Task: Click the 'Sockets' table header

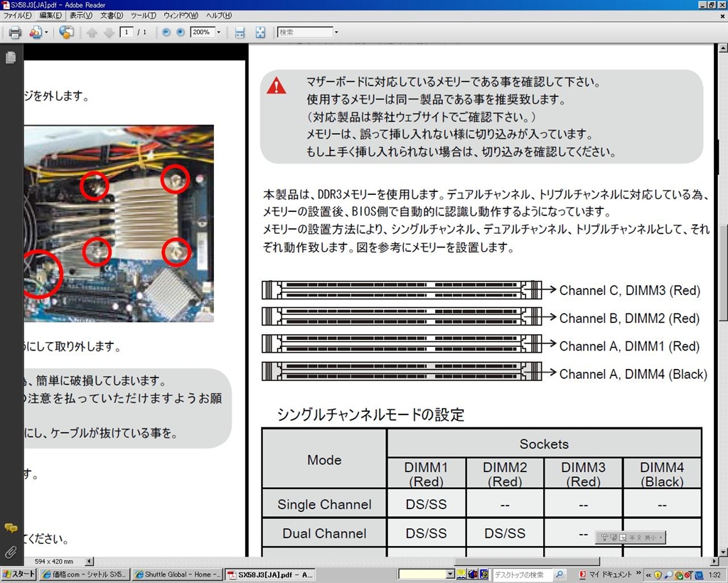Action: click(544, 444)
